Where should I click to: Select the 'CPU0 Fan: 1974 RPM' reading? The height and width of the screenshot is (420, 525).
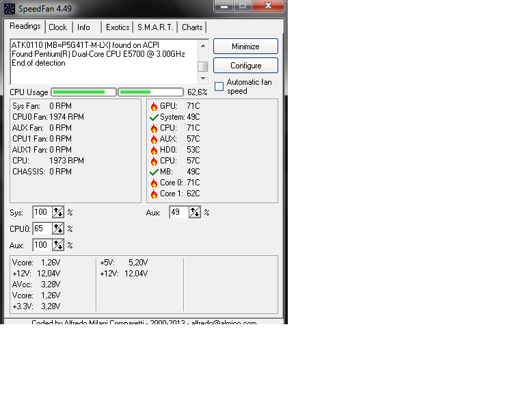tap(49, 117)
